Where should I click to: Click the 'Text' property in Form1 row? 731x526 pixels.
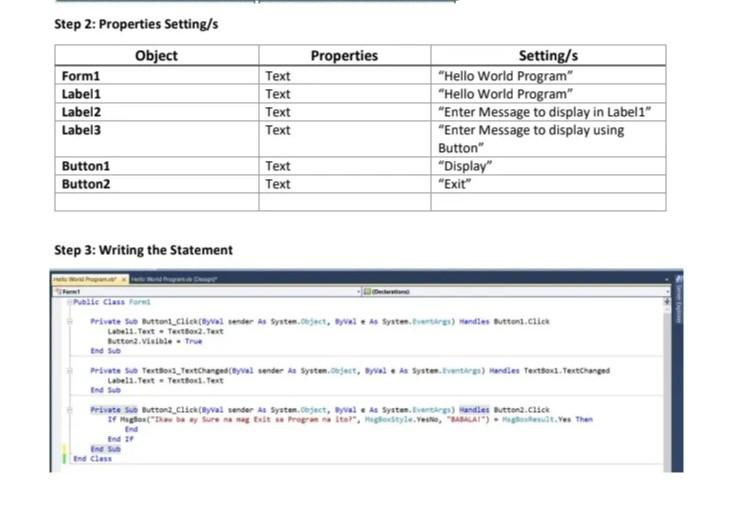pos(278,76)
